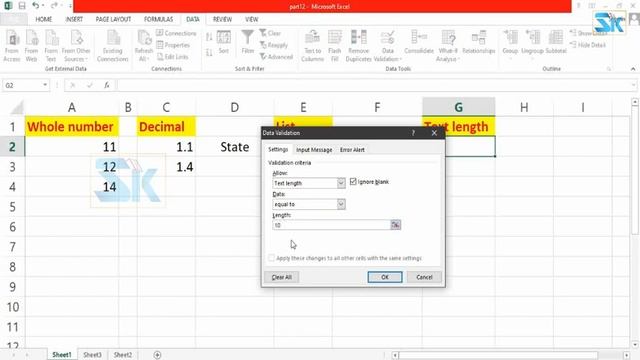The height and width of the screenshot is (360, 640).
Task: Open VIEW ribbon tab
Action: (x=251, y=19)
